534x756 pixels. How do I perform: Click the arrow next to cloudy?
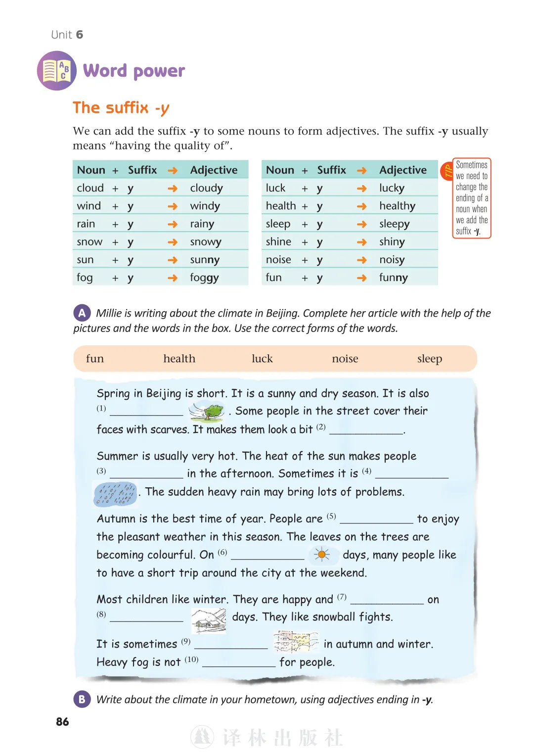click(172, 189)
